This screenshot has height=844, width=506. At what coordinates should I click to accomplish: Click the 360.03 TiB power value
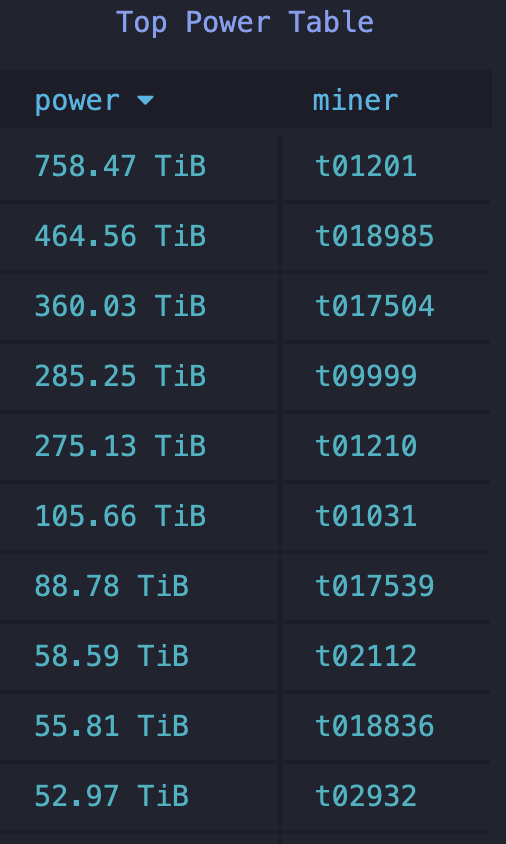[120, 306]
